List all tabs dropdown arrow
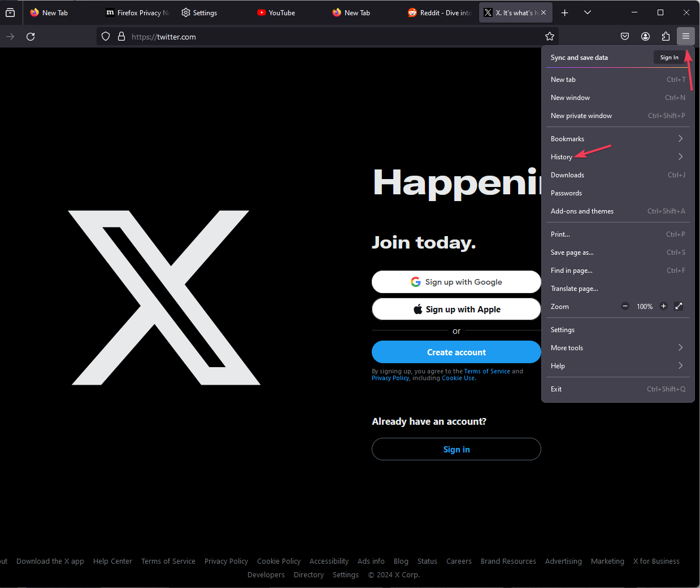Viewport: 700px width, 588px height. click(588, 12)
